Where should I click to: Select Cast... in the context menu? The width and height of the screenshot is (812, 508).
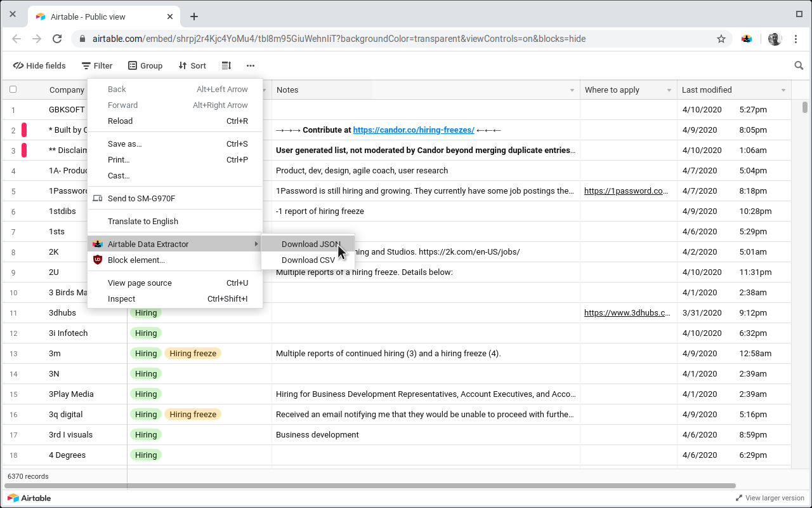[x=175, y=175]
